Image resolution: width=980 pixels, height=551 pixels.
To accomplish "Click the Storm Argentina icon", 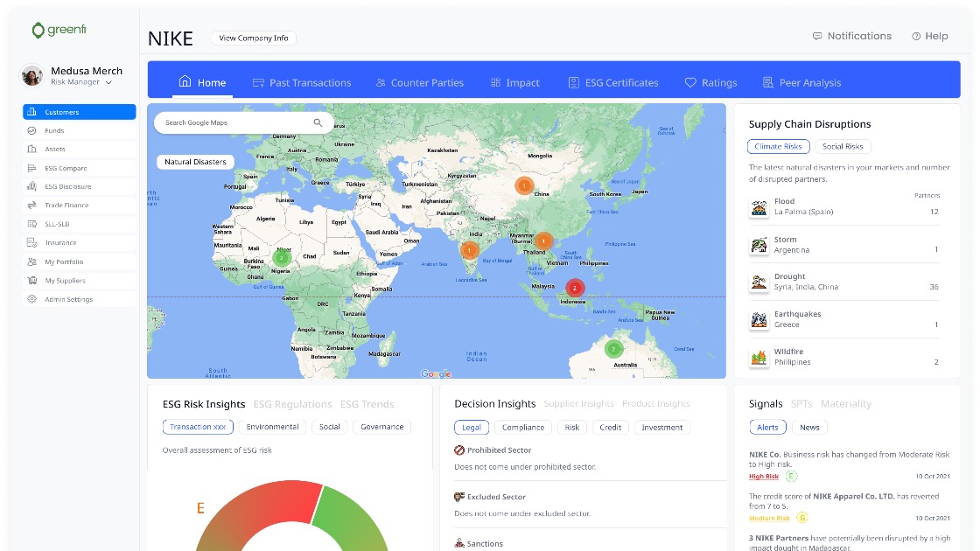I will (759, 245).
